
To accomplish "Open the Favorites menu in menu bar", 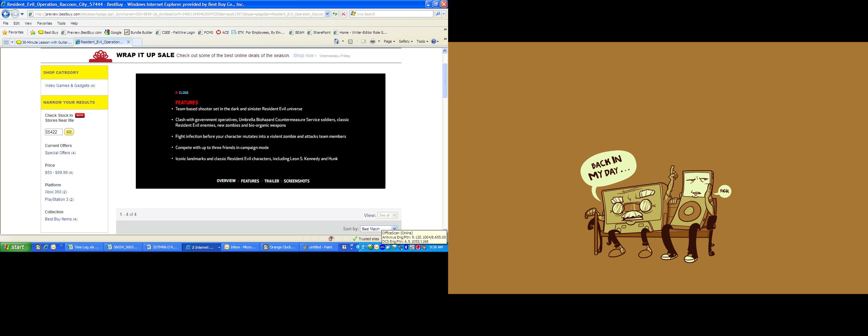I will 44,23.
